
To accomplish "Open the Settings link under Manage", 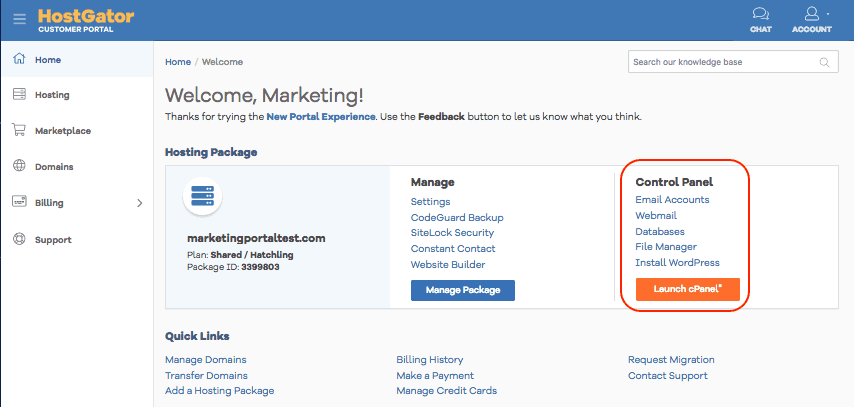I will [x=430, y=202].
